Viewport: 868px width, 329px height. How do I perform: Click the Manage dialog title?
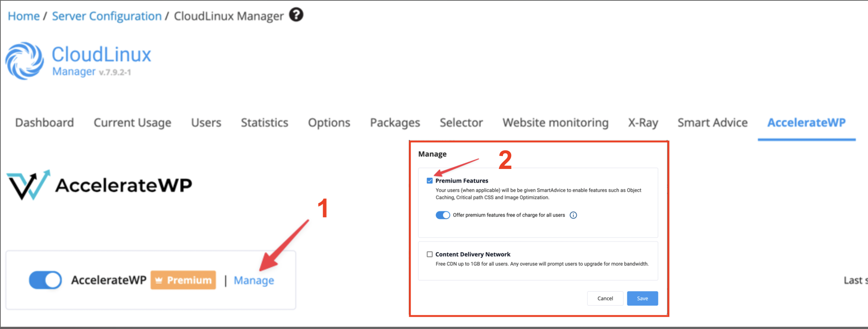pos(432,154)
